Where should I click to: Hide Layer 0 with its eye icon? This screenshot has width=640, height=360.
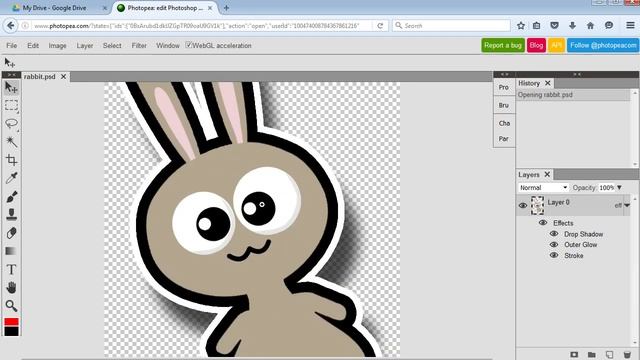[x=522, y=205]
